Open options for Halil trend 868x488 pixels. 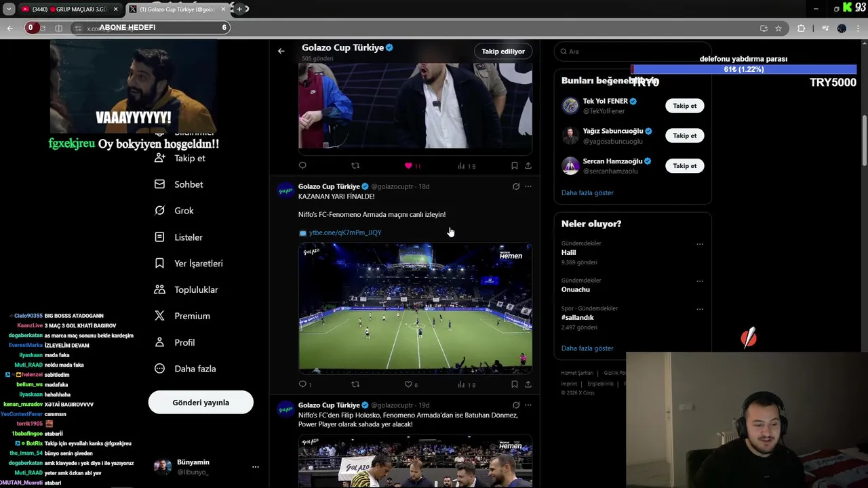click(700, 244)
